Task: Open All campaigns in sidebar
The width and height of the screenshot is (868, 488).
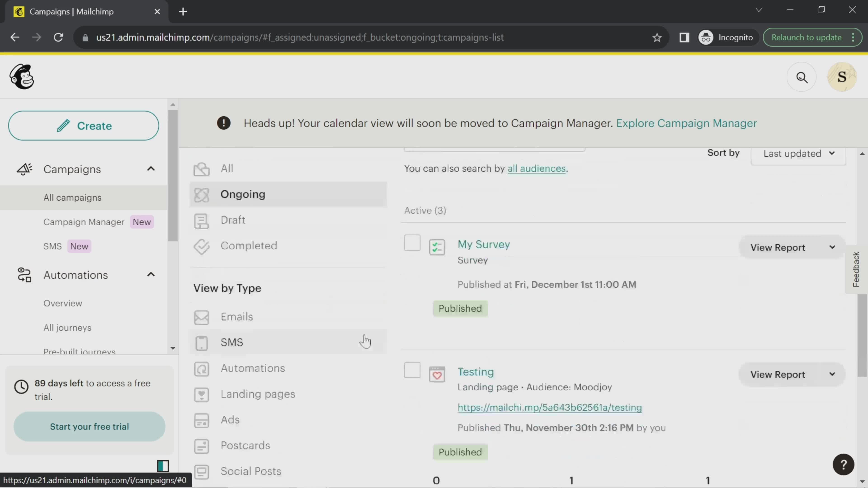Action: pos(72,197)
